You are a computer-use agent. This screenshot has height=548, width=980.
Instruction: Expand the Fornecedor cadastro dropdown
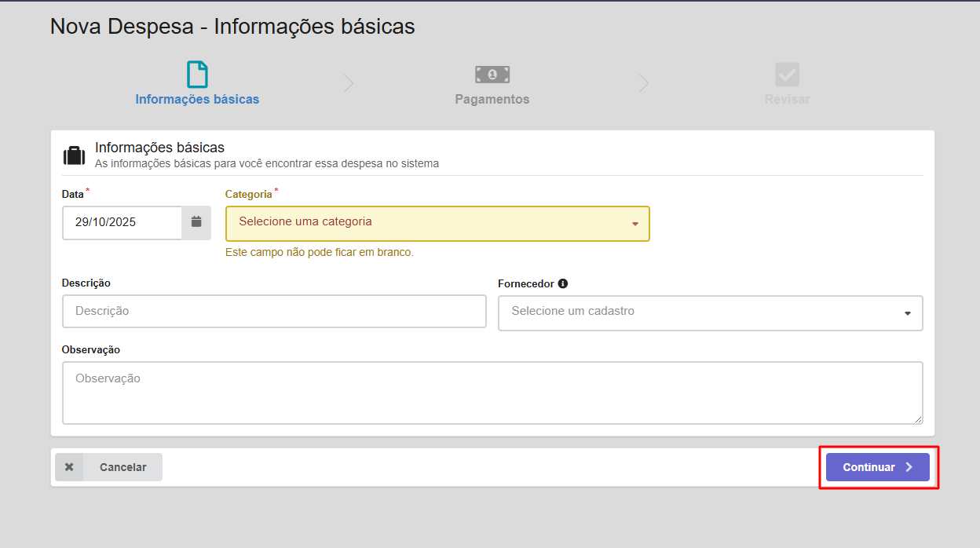[x=710, y=312]
